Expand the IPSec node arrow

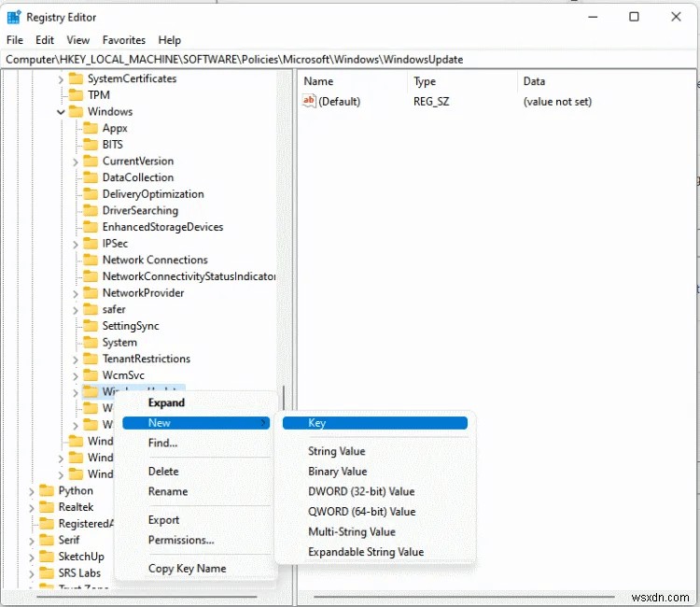point(76,245)
